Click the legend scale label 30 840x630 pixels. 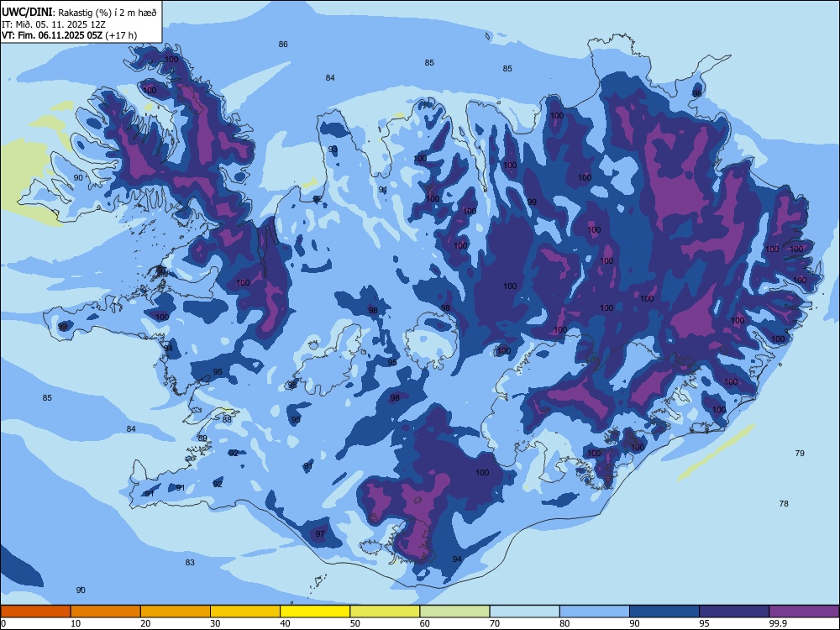(215, 623)
